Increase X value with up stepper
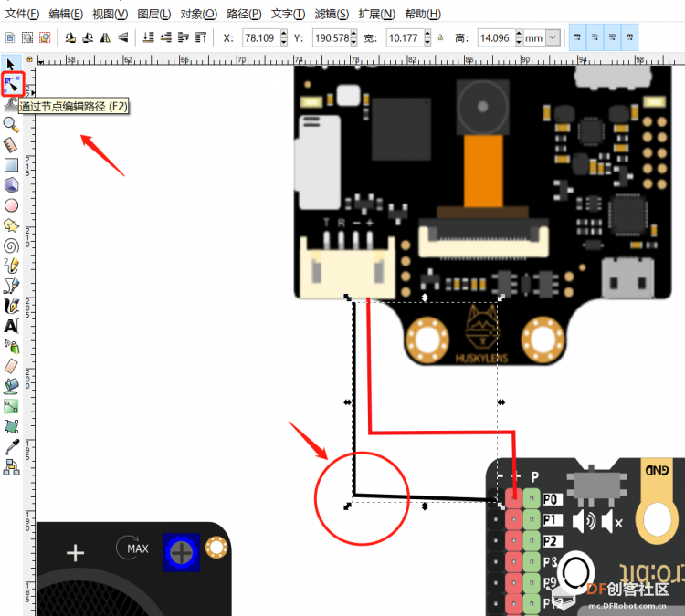Viewport: 685px width, 616px height. coord(284,34)
